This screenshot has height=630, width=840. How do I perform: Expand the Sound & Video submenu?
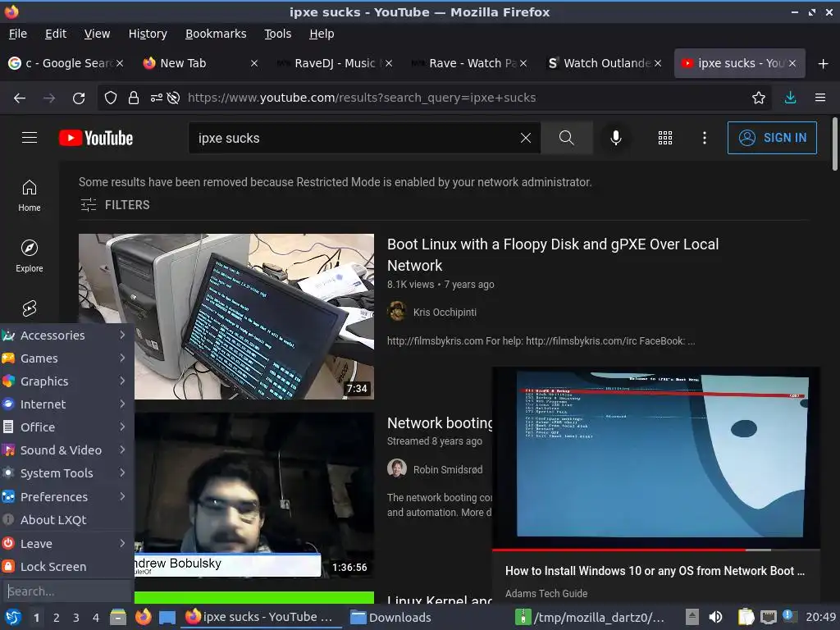point(66,450)
